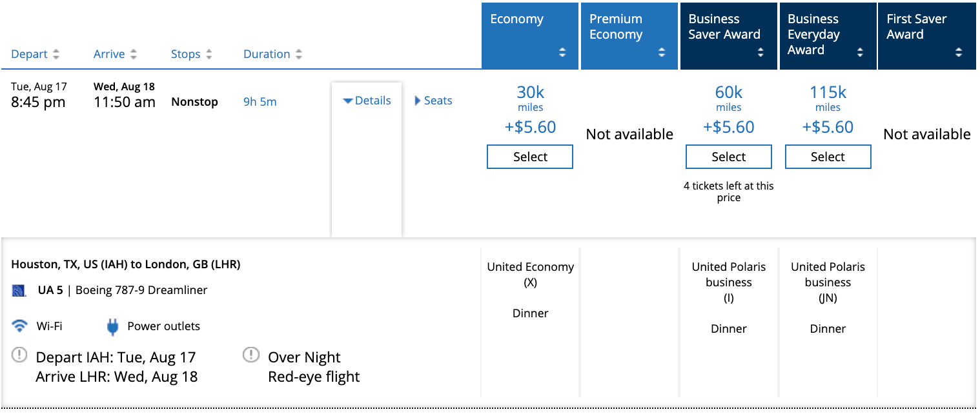Select the 60k Business Saver Award fare

(x=728, y=156)
